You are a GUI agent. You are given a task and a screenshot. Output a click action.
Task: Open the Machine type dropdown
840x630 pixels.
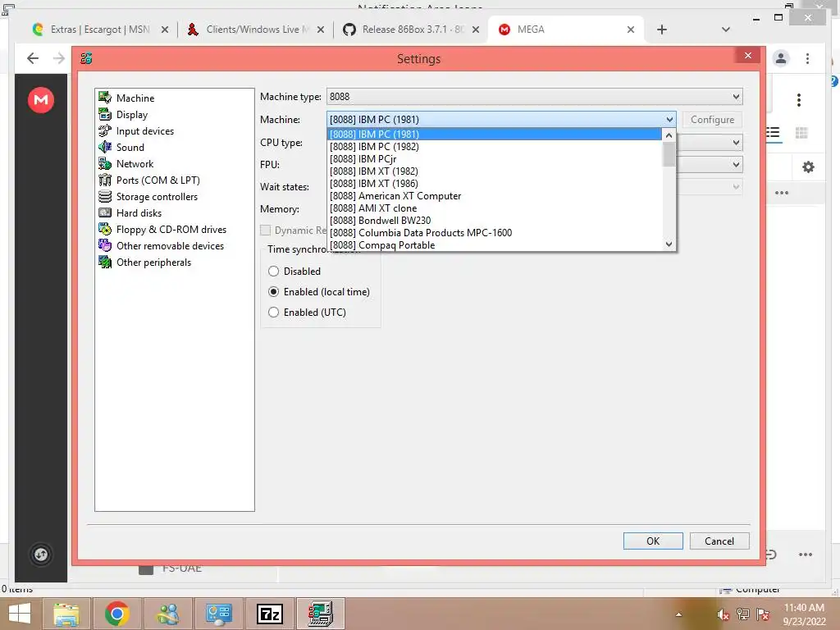534,97
